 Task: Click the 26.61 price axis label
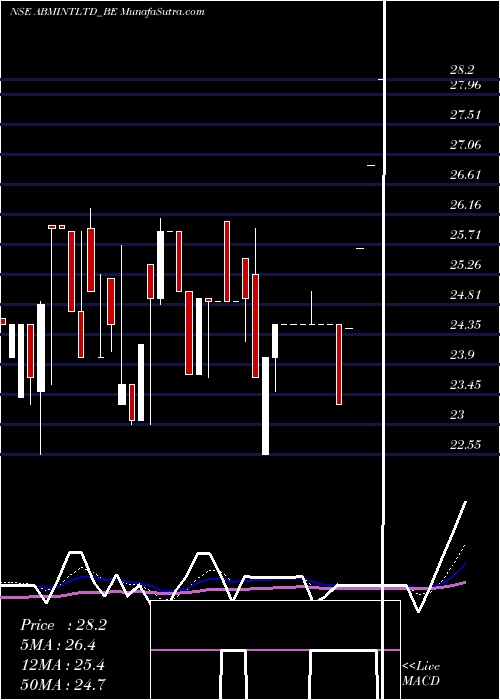point(465,175)
